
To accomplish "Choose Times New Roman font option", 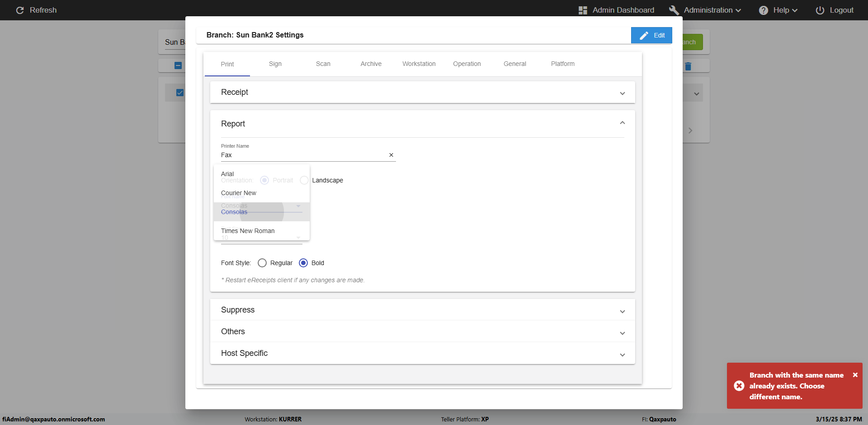I will (248, 231).
